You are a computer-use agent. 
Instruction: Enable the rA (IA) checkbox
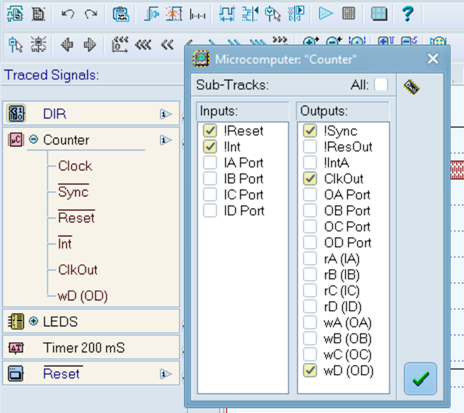pyautogui.click(x=310, y=259)
